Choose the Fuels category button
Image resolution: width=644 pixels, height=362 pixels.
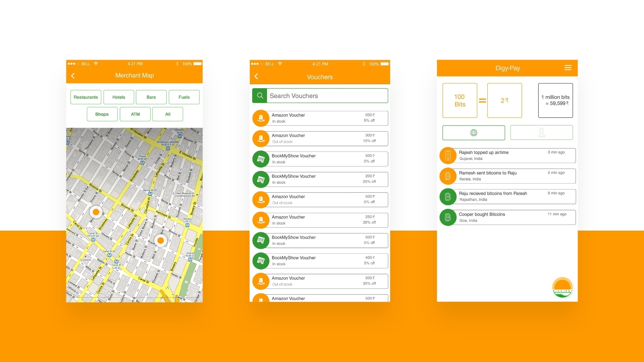click(184, 97)
